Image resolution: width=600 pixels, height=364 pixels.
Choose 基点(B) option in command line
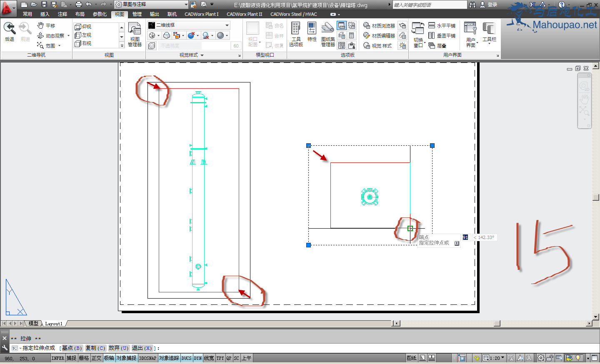pyautogui.click(x=72, y=348)
